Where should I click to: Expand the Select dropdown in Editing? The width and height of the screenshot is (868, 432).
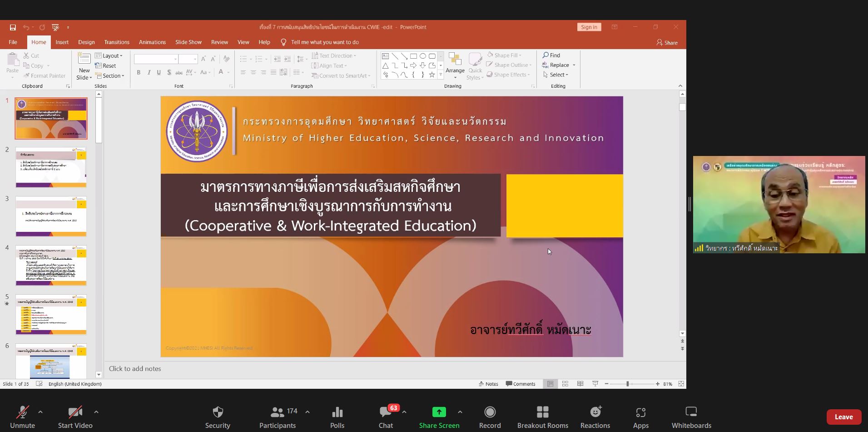tap(556, 75)
